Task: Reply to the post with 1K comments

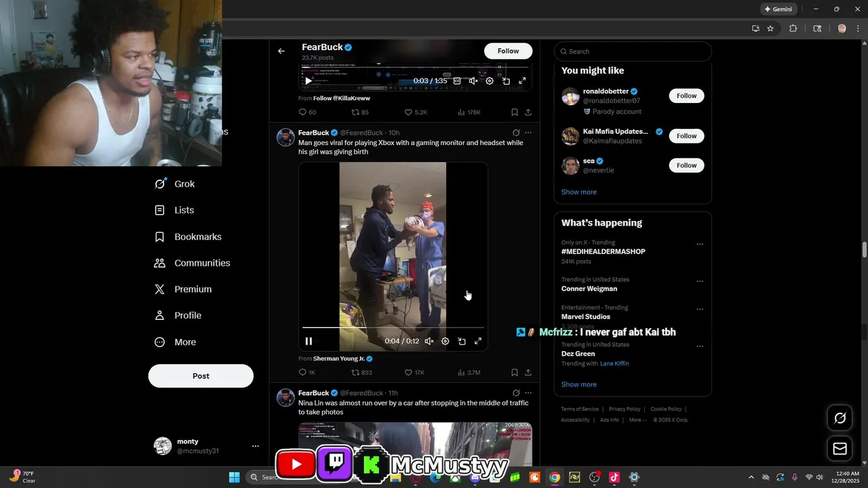Action: [307, 372]
